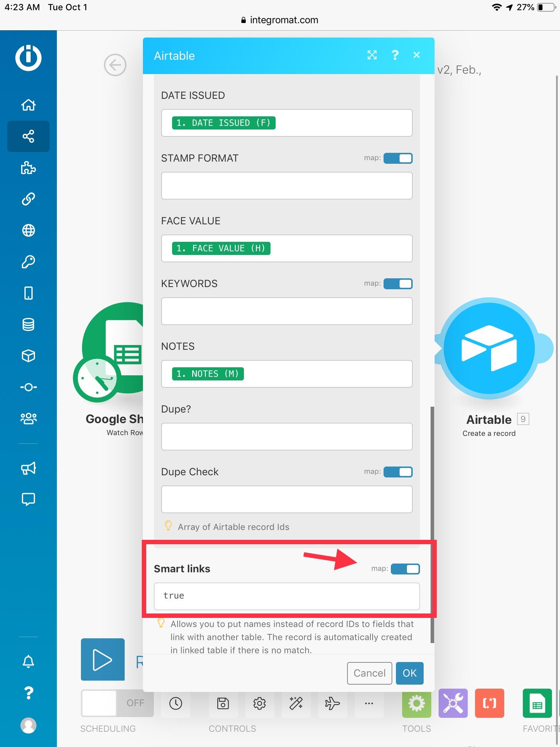Open help in Airtable dialog header

[x=395, y=55]
